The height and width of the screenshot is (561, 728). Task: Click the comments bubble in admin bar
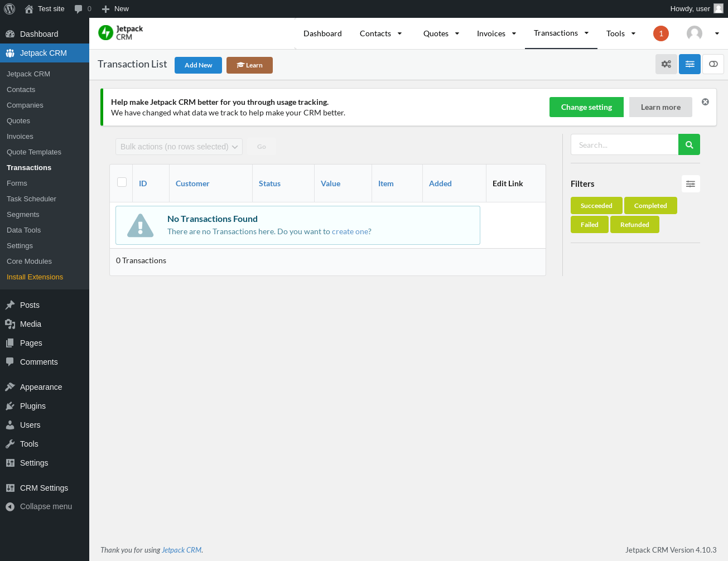point(83,9)
